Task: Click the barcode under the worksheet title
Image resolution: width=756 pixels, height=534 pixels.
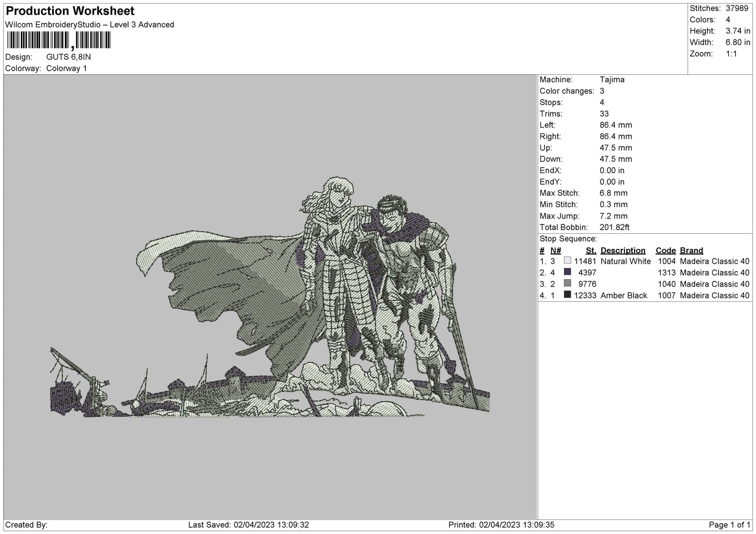Action: [x=59, y=41]
